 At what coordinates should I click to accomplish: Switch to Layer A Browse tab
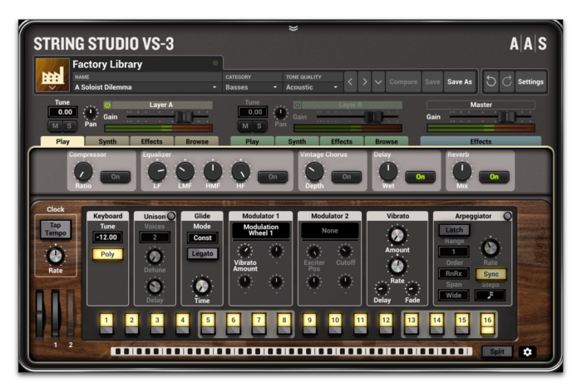[197, 141]
